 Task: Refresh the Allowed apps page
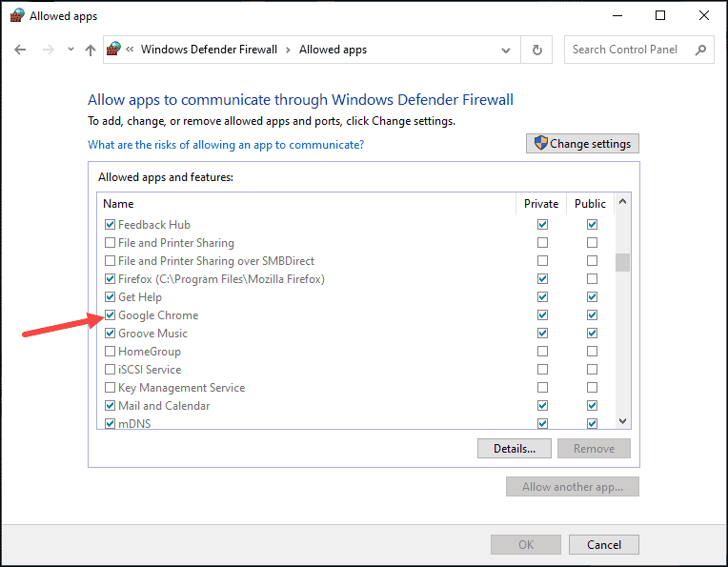point(537,50)
